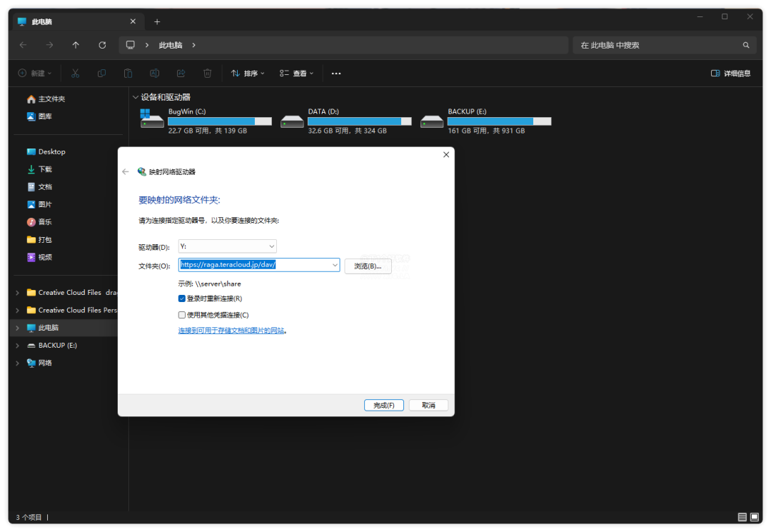The height and width of the screenshot is (532, 771).
Task: Click the search box 在此电脑中搜索
Action: [x=657, y=45]
